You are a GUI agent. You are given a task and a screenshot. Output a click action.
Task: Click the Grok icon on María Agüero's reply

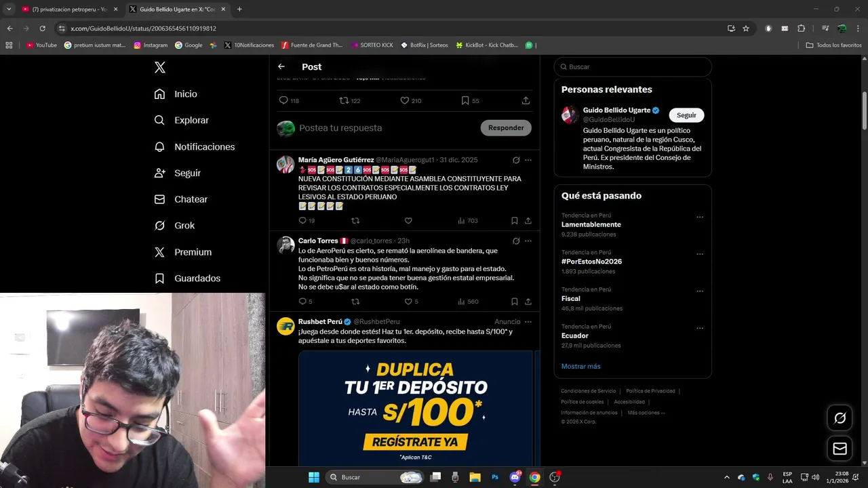516,160
